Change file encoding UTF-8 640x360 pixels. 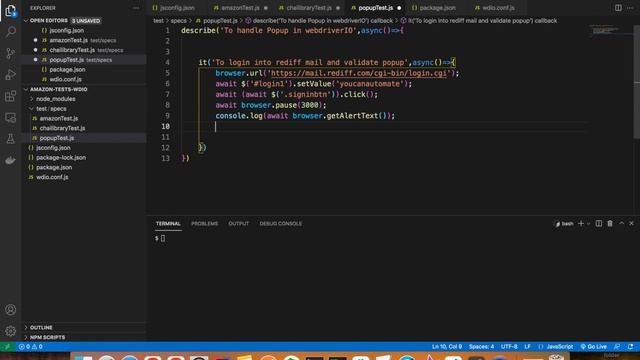509,347
